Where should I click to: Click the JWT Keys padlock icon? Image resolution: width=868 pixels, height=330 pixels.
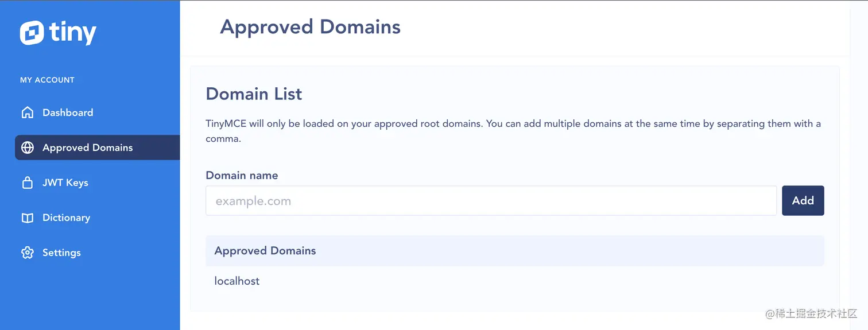(27, 183)
